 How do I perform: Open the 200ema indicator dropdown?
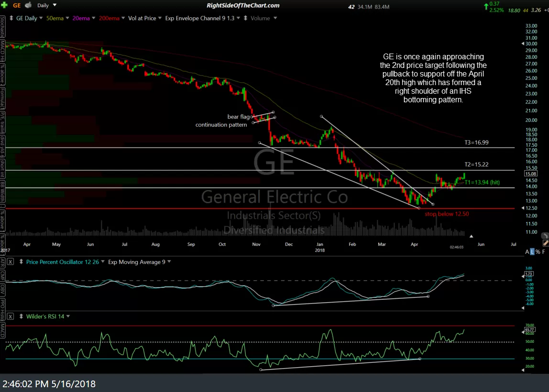[x=123, y=18]
